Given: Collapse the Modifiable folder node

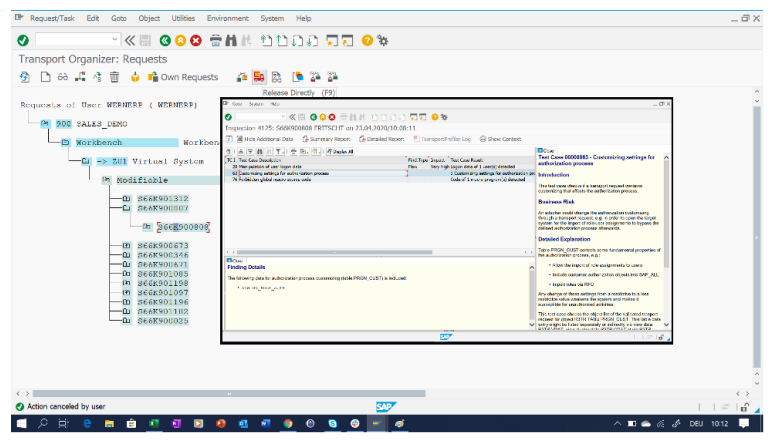Looking at the screenshot, I should pos(105,180).
